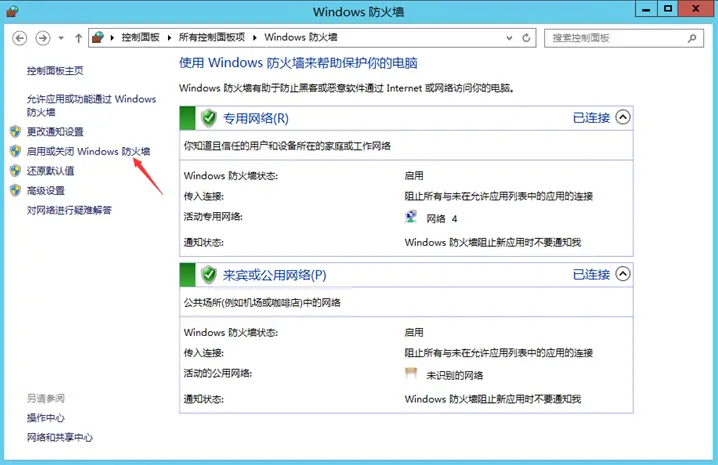Select Windows 防火墙 breadcrumb segment

click(300, 37)
